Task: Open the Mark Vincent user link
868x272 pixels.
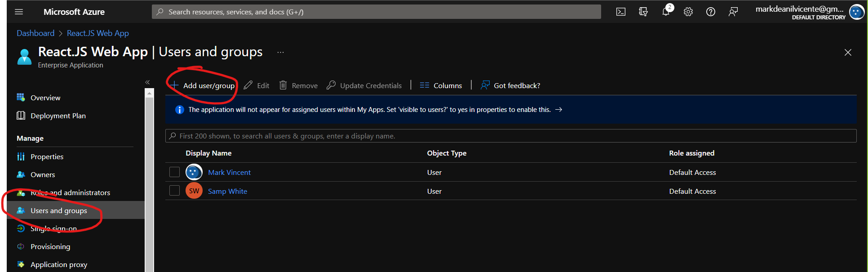Action: 229,172
